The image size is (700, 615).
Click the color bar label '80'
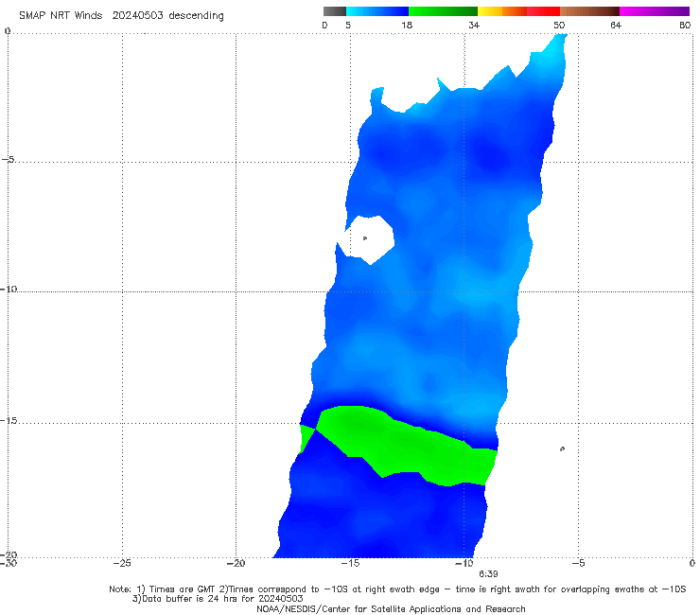[685, 25]
